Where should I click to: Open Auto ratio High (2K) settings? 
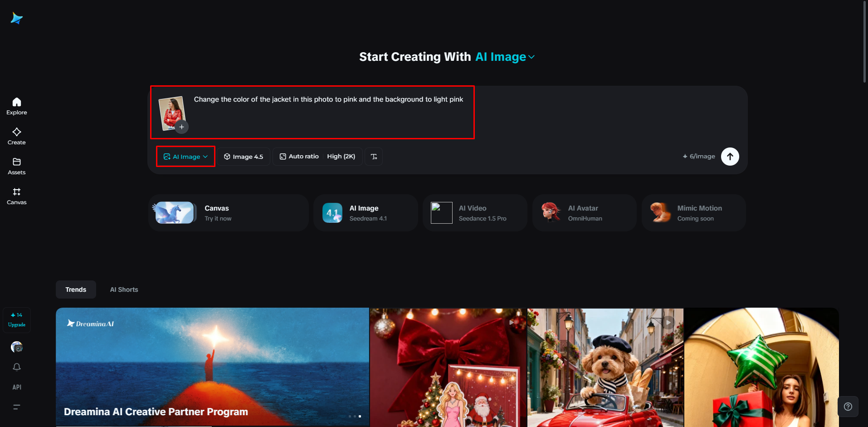click(317, 157)
